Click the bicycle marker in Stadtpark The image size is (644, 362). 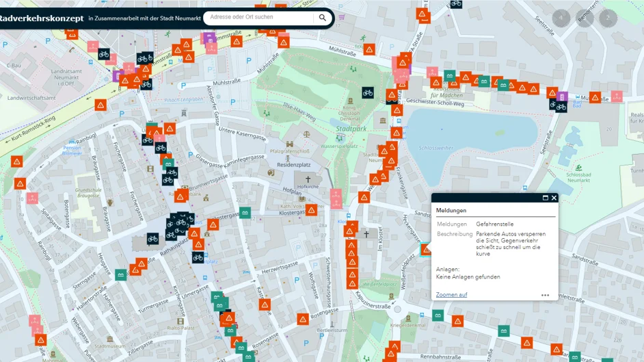point(368,93)
